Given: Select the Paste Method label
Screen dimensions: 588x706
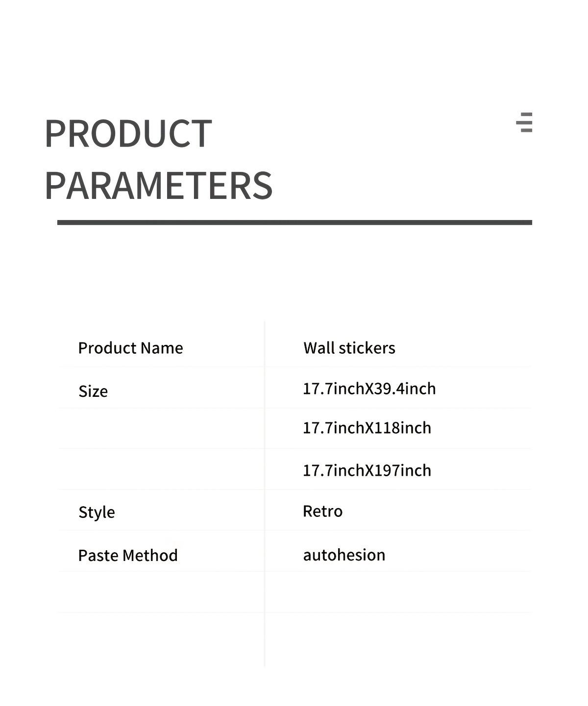Looking at the screenshot, I should point(128,556).
